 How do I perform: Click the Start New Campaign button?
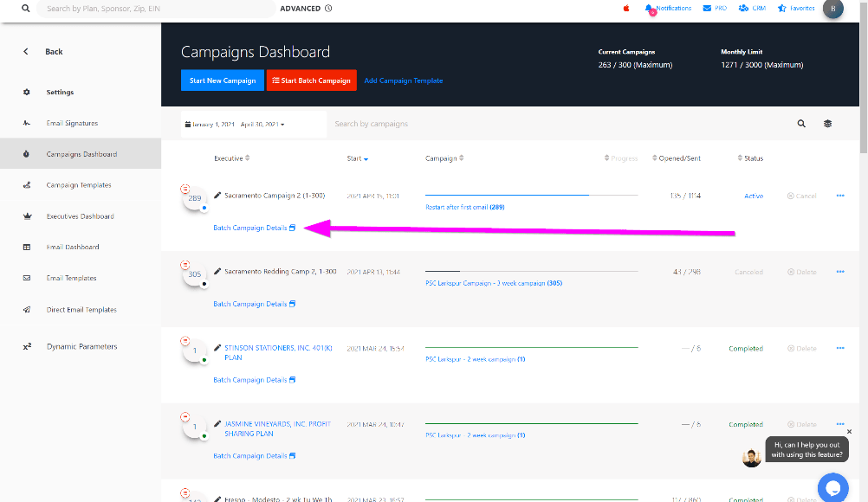223,80
